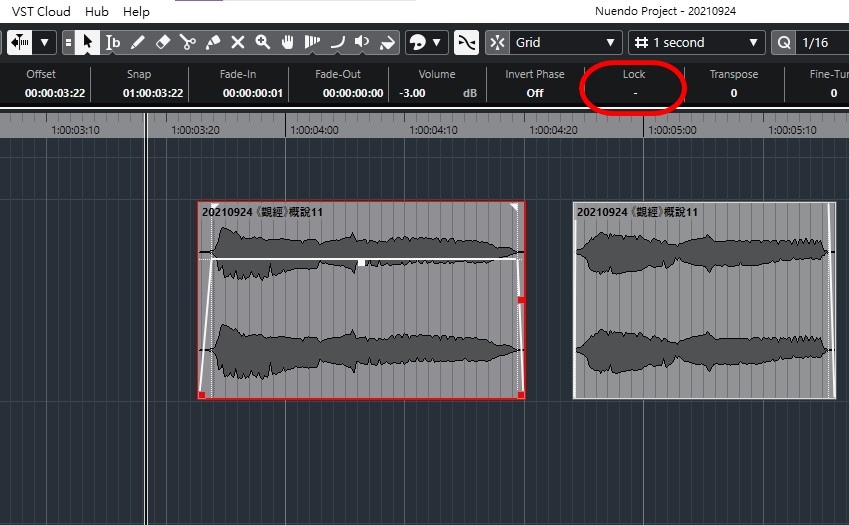This screenshot has width=849, height=525.
Task: Click the 1/16 quantize preset field
Action: [x=822, y=42]
